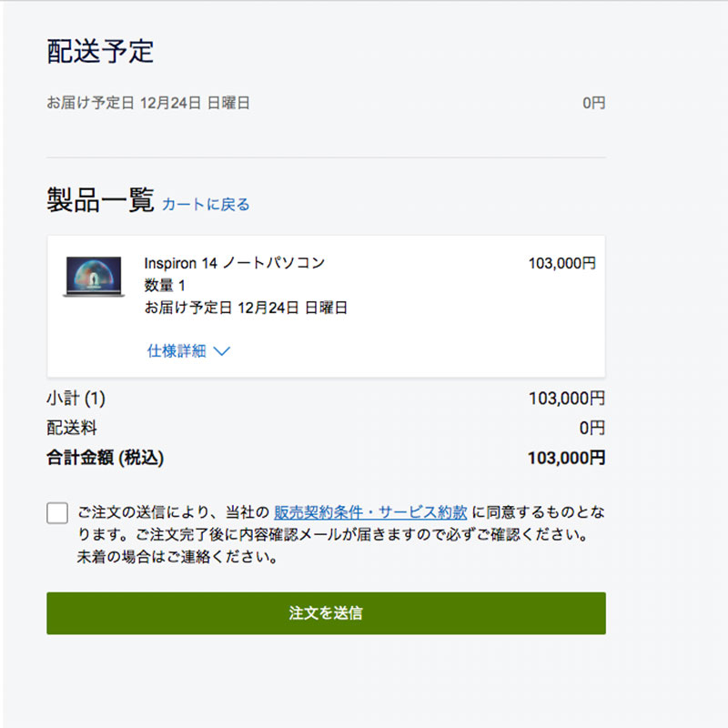Open 販売契約条件・サービス約款 terms link

pos(370,512)
